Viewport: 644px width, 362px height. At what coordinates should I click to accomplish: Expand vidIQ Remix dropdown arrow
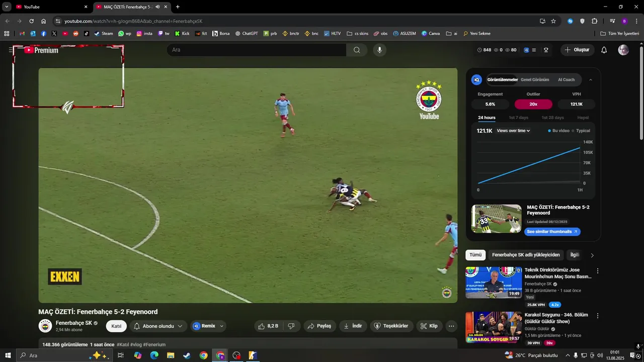pos(221,326)
